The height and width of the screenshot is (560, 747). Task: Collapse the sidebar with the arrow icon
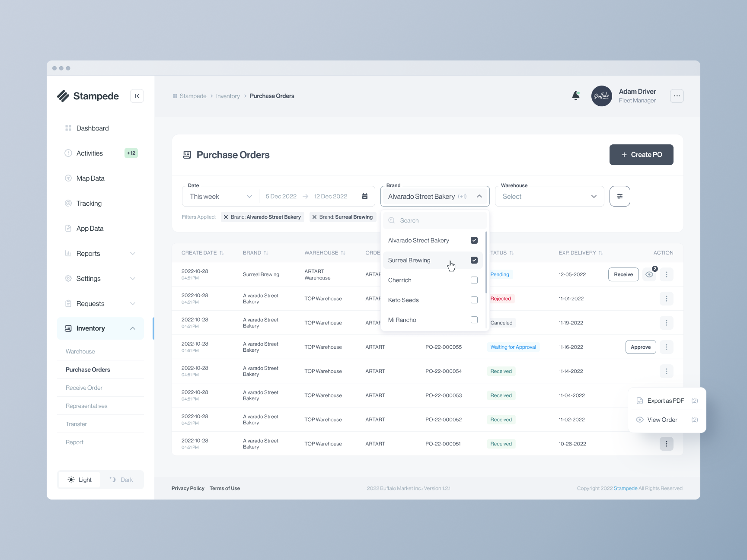click(137, 95)
